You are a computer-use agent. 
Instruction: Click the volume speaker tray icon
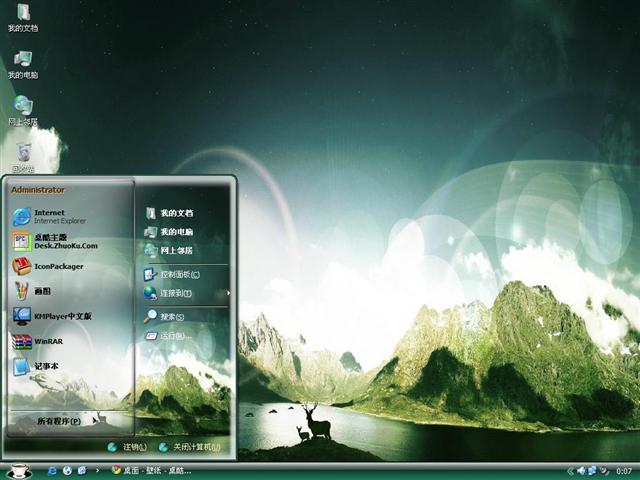click(x=580, y=471)
